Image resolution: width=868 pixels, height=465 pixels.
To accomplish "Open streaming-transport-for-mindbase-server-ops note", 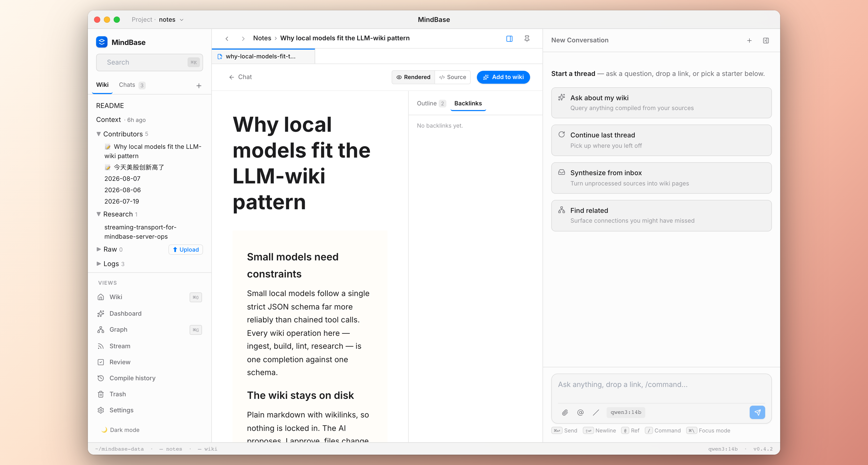I will (x=141, y=232).
